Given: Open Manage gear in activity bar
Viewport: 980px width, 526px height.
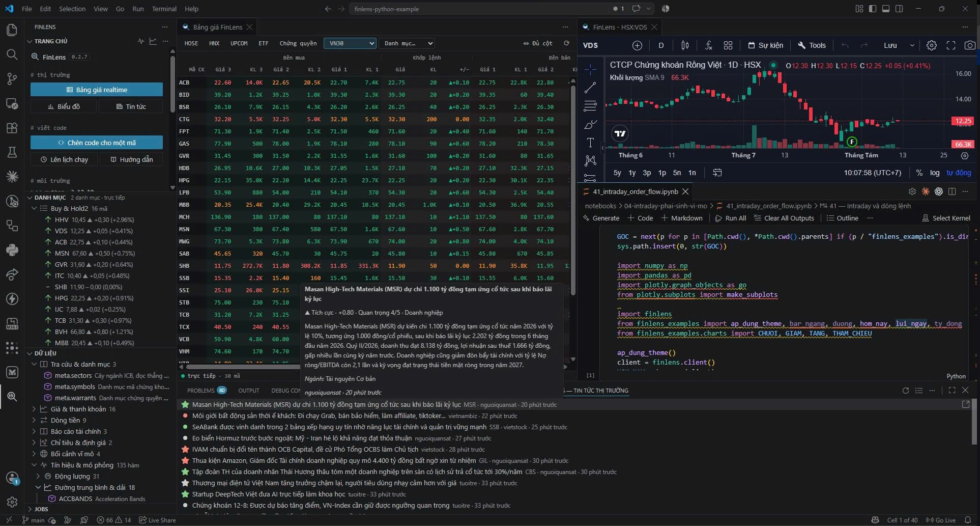Looking at the screenshot, I should tap(12, 503).
